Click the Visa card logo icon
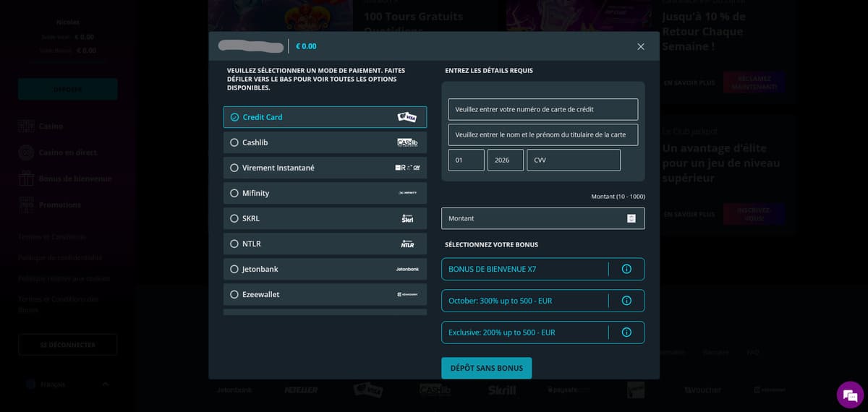This screenshot has height=412, width=868. pyautogui.click(x=407, y=117)
